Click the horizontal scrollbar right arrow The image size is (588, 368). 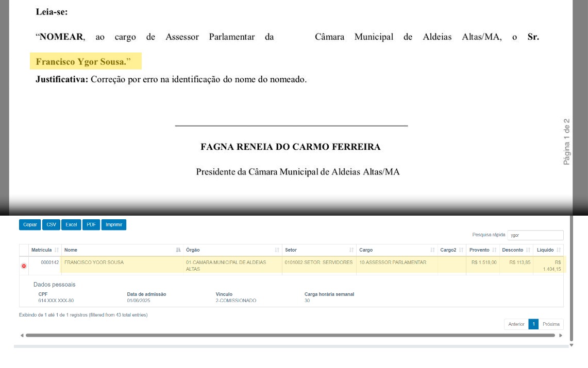[561, 336]
